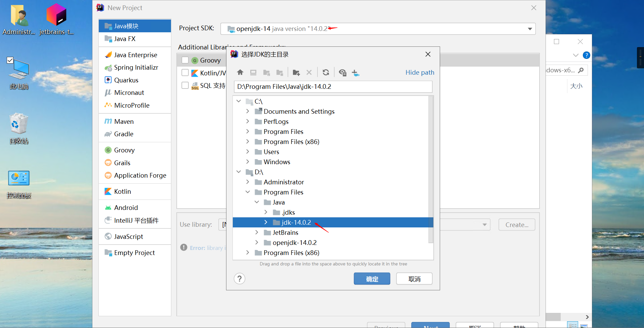Click the module directory toolbar icon

pyautogui.click(x=280, y=72)
